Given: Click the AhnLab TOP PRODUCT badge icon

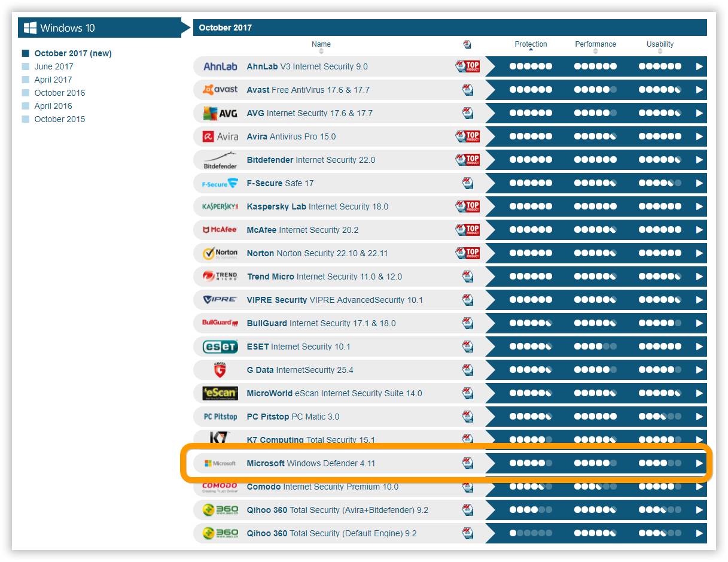Looking at the screenshot, I should 467,66.
